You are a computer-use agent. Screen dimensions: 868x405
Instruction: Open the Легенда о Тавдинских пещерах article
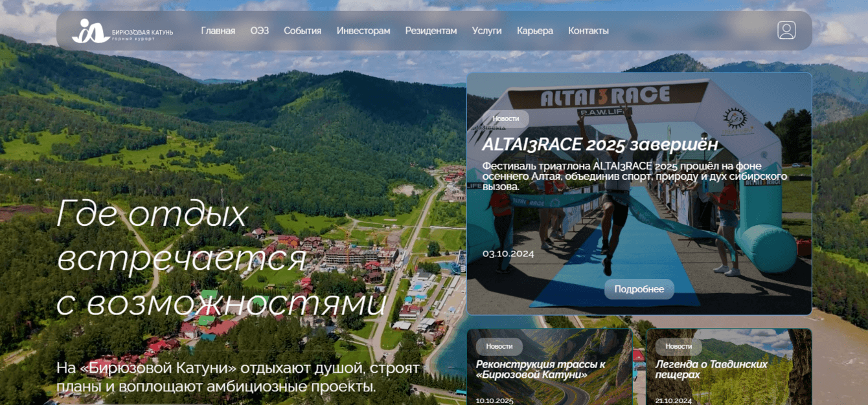pos(711,369)
